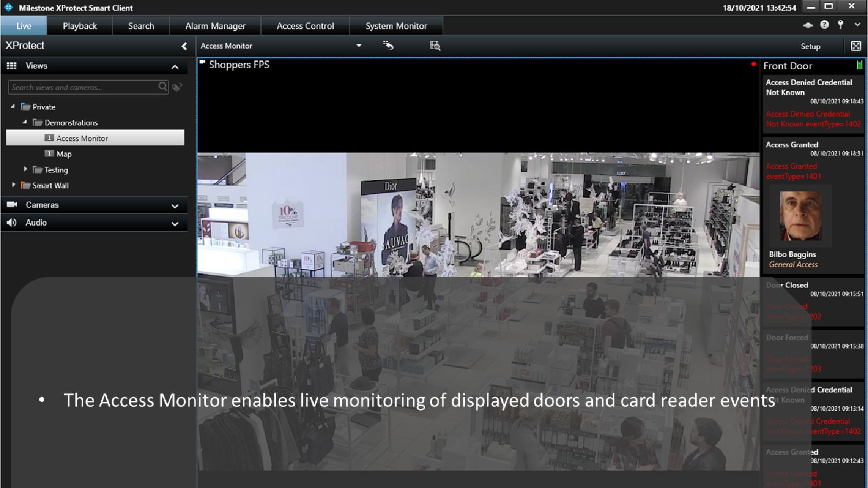Image resolution: width=868 pixels, height=488 pixels.
Task: Click the Front Door header
Action: coord(788,66)
